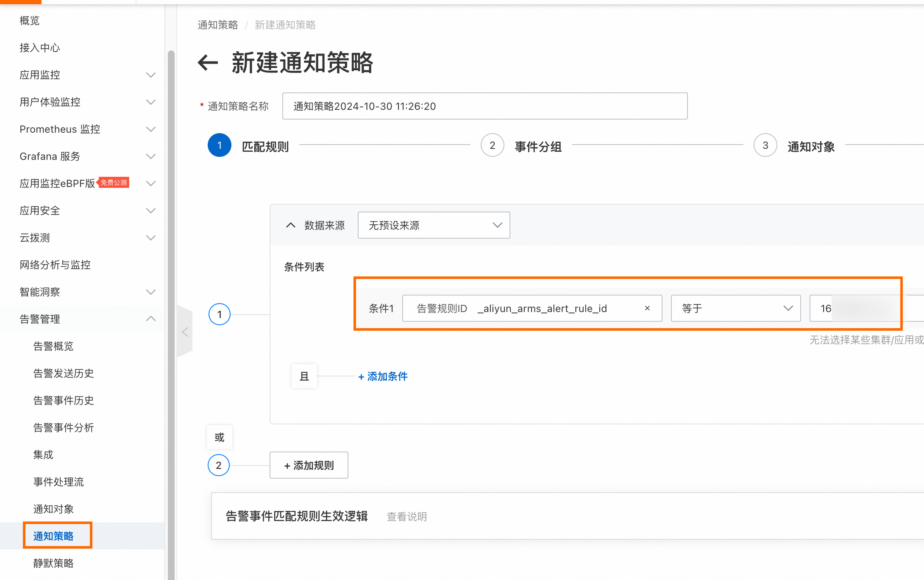Go to step 3 通知对象

[x=765, y=145]
